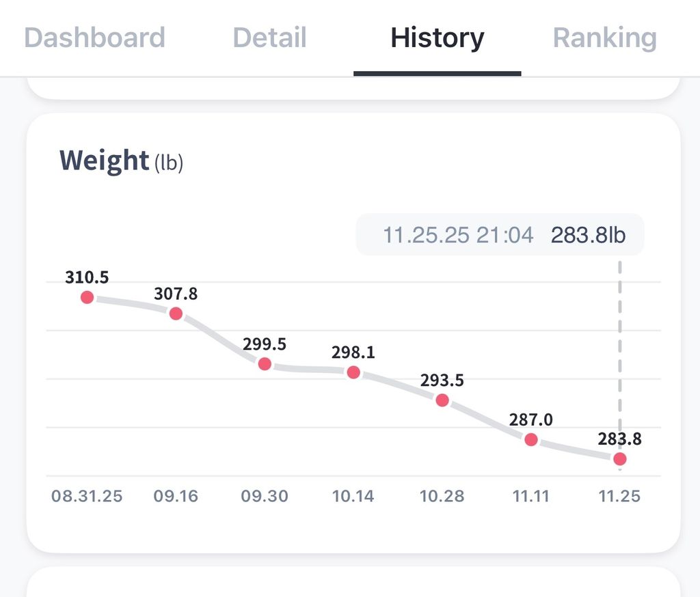Select the 09.30 axis date
This screenshot has height=597, width=700.
265,496
